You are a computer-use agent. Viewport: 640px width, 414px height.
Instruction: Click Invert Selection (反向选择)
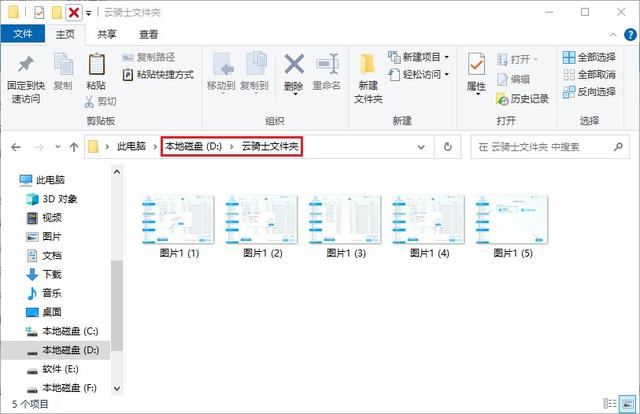click(589, 92)
